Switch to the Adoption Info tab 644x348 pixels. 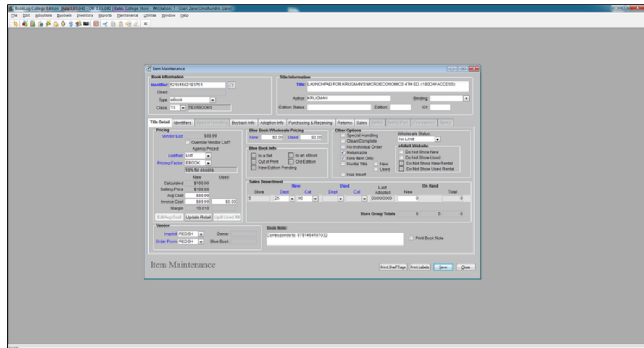click(x=272, y=123)
